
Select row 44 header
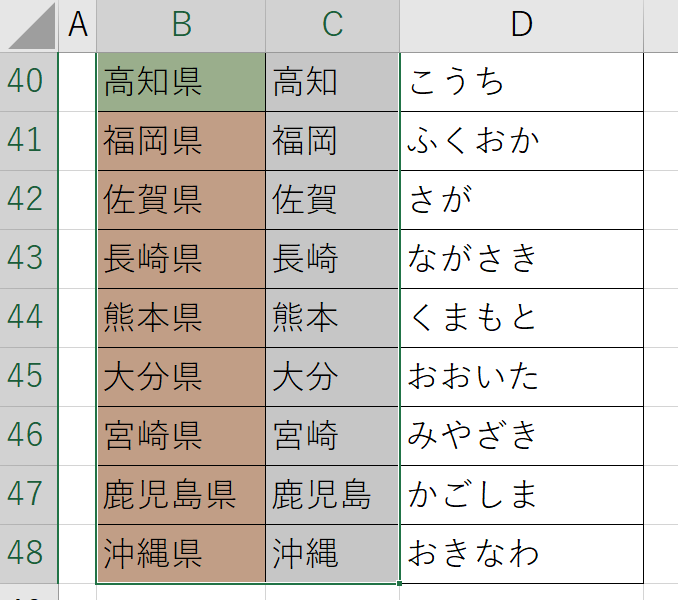29,318
